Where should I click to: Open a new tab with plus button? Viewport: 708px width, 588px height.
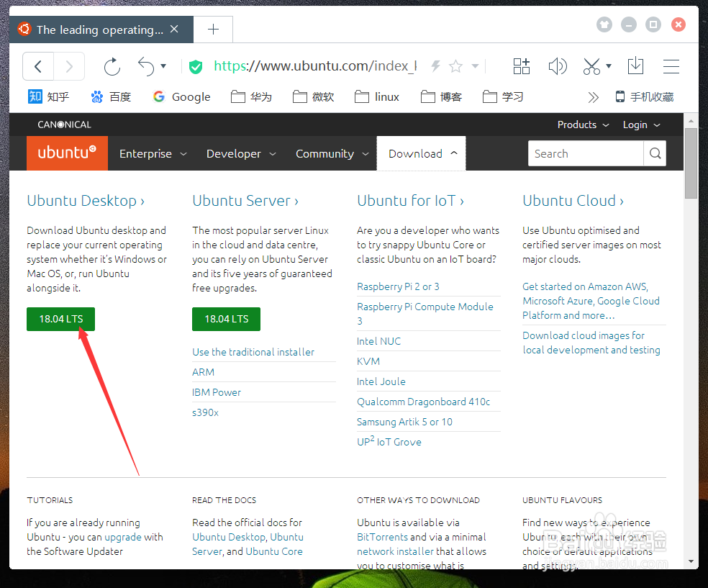[213, 30]
